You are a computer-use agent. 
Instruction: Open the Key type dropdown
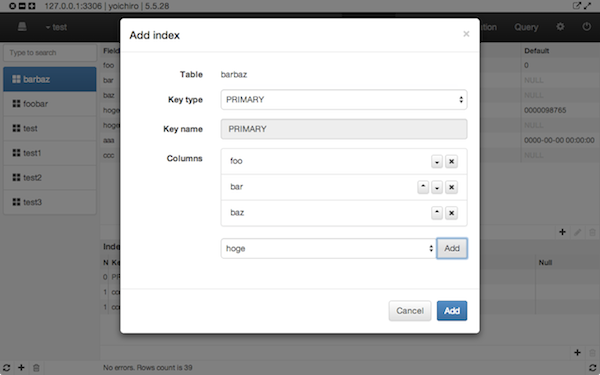click(344, 99)
